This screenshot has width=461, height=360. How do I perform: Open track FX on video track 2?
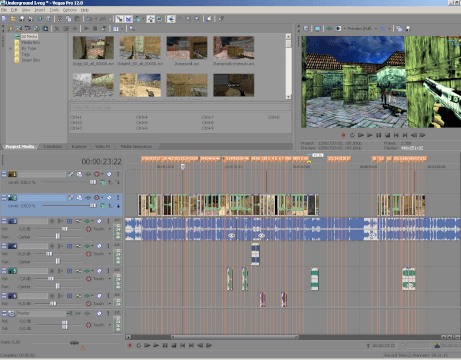coord(79,198)
